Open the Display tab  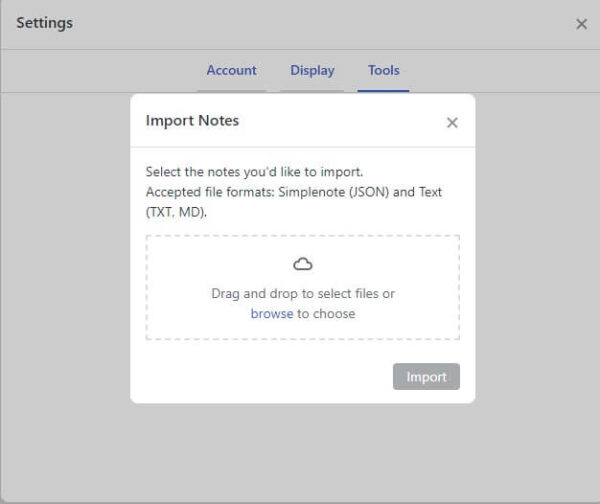[x=312, y=71]
